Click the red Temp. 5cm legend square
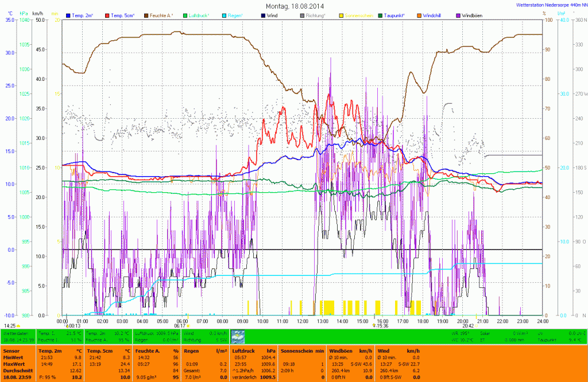Viewport: 588px width, 382px height. coord(107,14)
